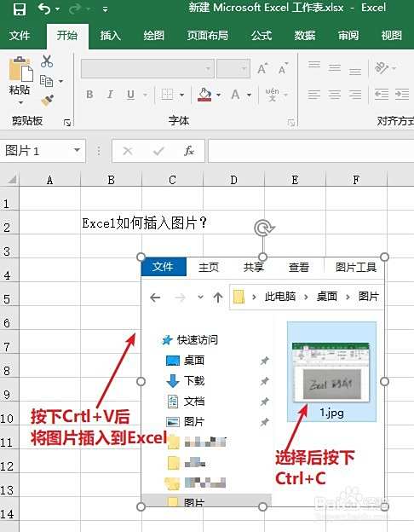
Task: Open the 剪贴板 dialog launcher
Action: point(67,123)
